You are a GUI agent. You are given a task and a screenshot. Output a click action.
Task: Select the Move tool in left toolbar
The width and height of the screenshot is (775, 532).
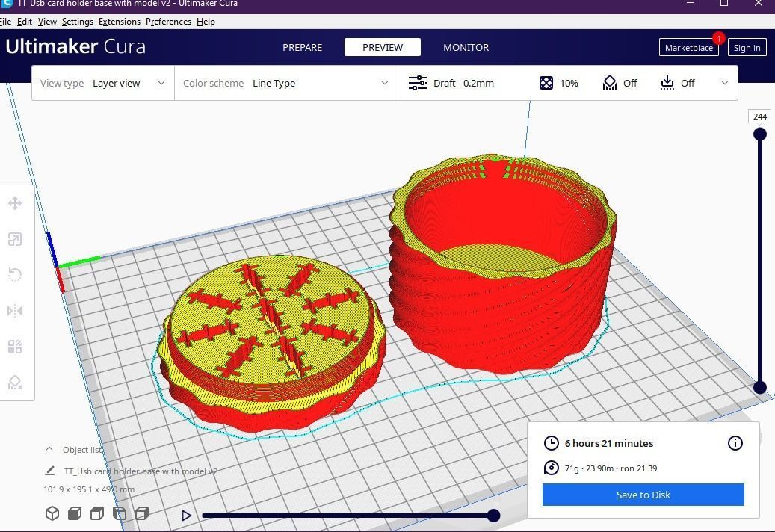point(15,203)
